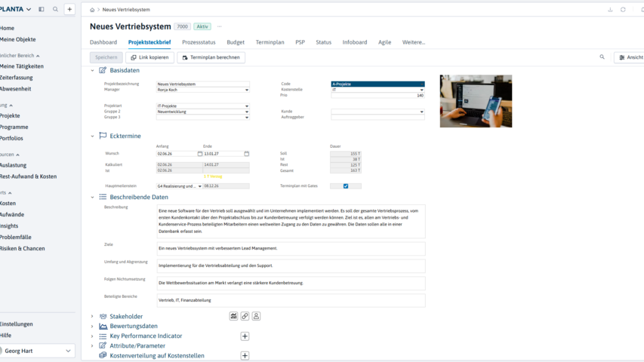Click the Kostenverteilung coins icon

[103, 355]
